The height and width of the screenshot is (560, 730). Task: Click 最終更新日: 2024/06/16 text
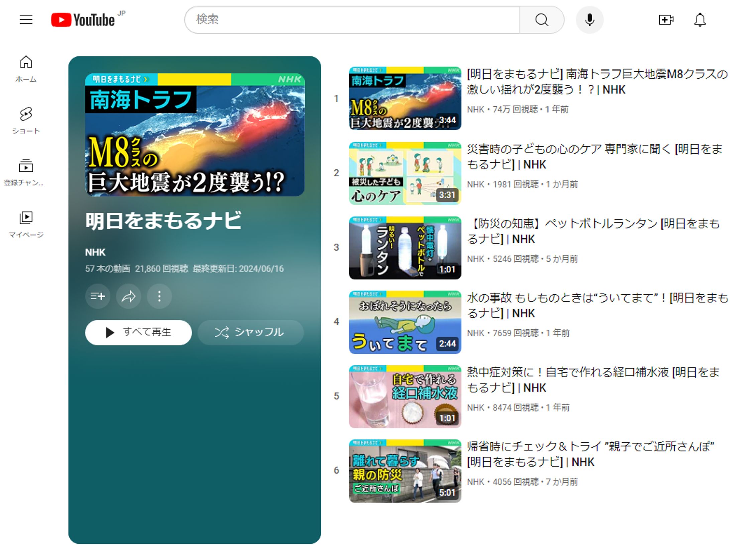(x=238, y=269)
